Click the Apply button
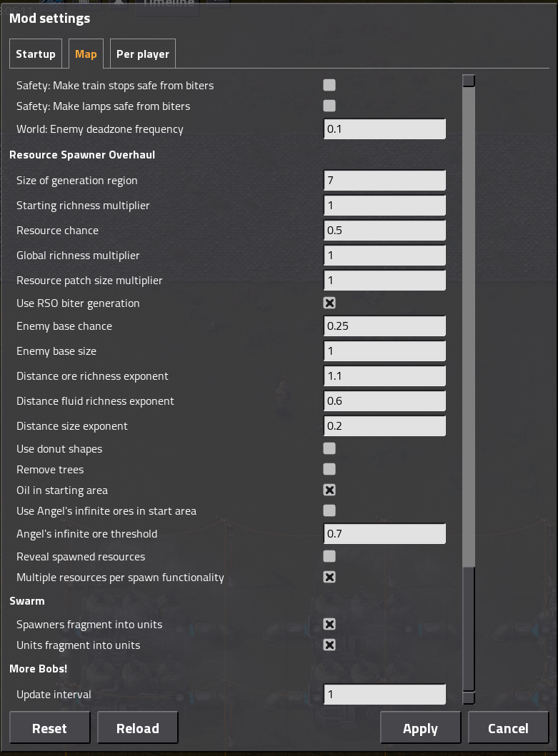 tap(420, 728)
